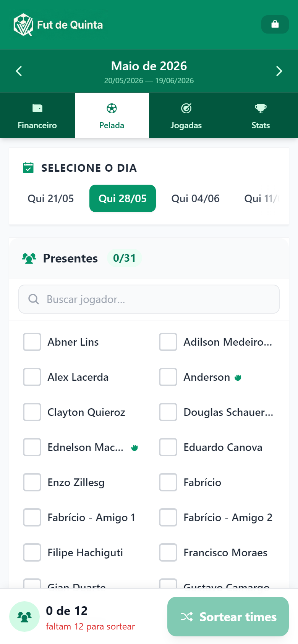Check the Anderson checkbox
This screenshot has width=298, height=644.
coord(168,377)
